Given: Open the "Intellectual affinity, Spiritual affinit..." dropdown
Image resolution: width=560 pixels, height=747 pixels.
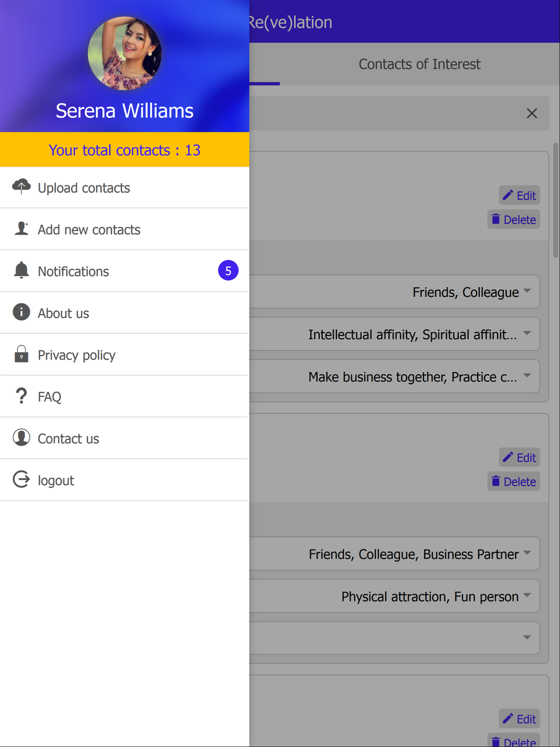Looking at the screenshot, I should (x=527, y=334).
